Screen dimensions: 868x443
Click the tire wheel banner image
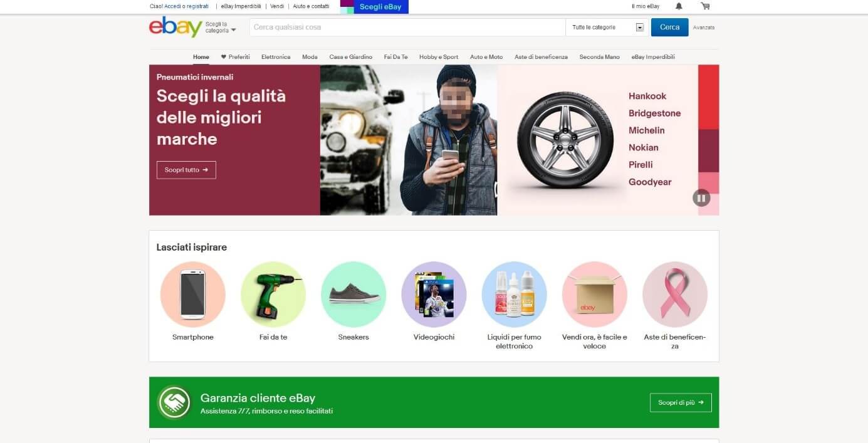click(565, 139)
